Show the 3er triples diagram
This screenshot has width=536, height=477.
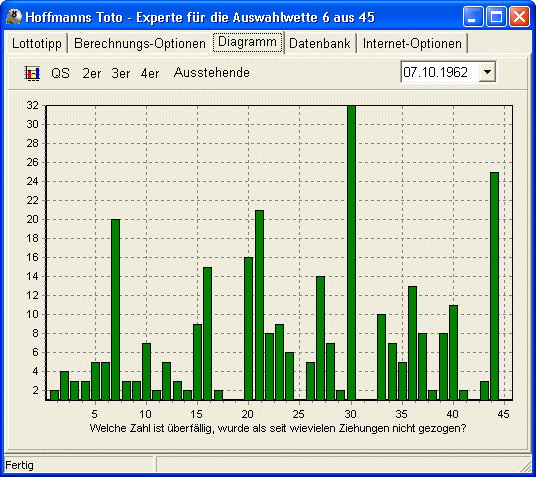pos(120,73)
